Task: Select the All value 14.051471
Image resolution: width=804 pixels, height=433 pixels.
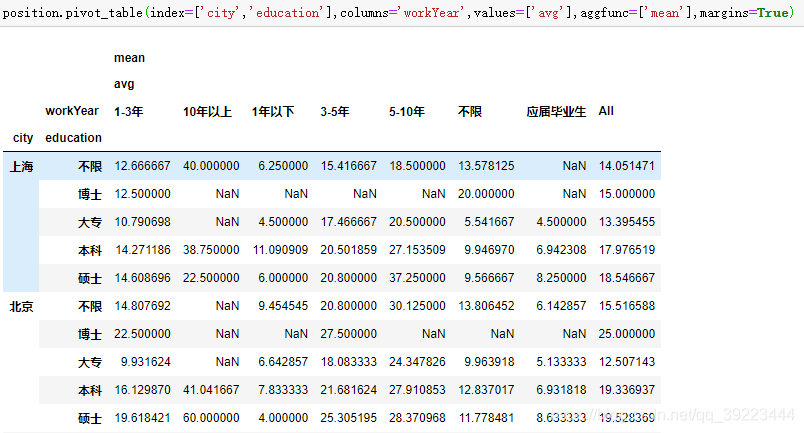Action: 627,166
